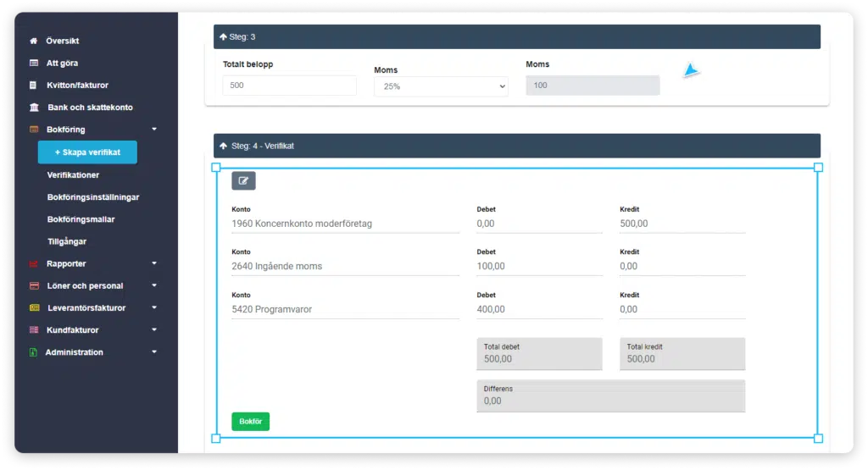Click the grey Moms amount field

593,86
